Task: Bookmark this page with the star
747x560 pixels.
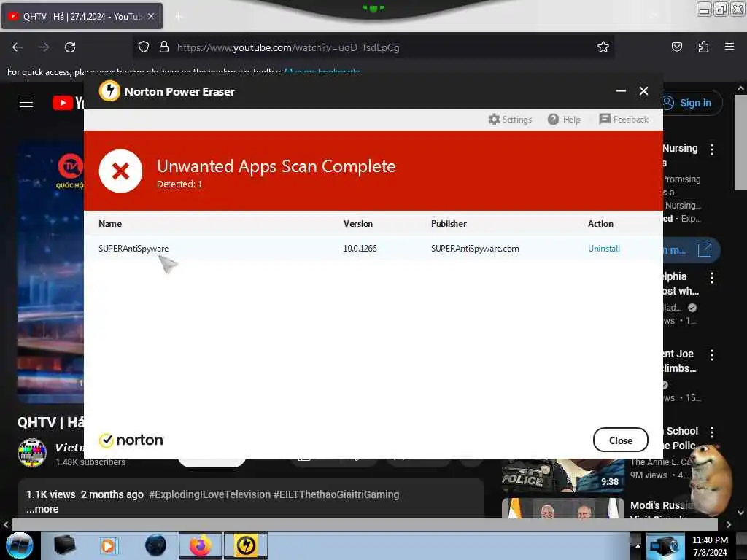Action: pos(603,47)
